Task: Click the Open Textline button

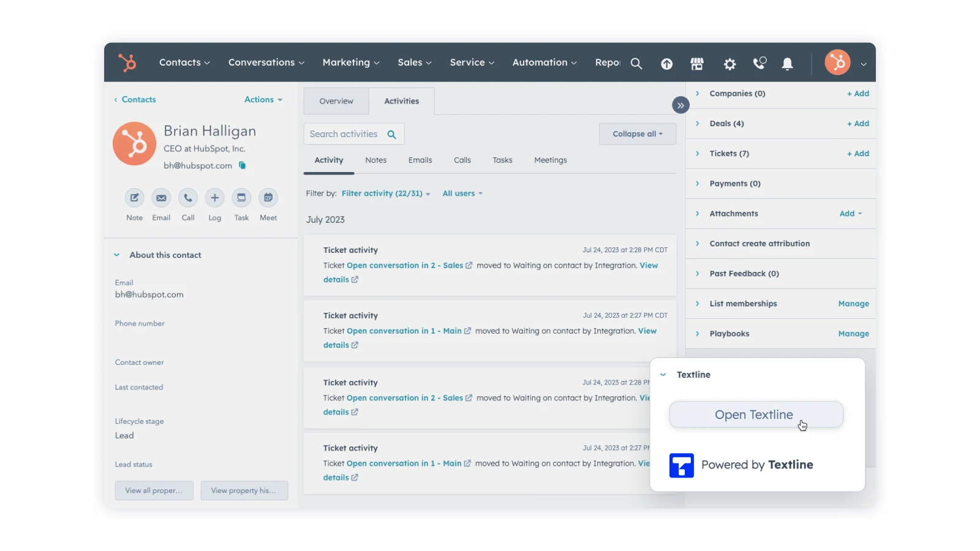Action: pos(756,414)
